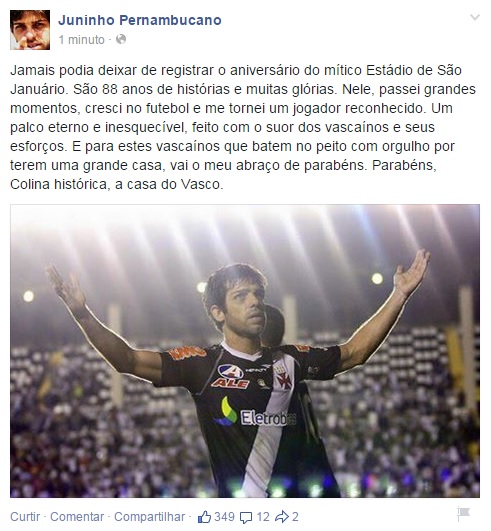The image size is (491, 531).
Task: Share the post using Compartilhar
Action: [149, 517]
